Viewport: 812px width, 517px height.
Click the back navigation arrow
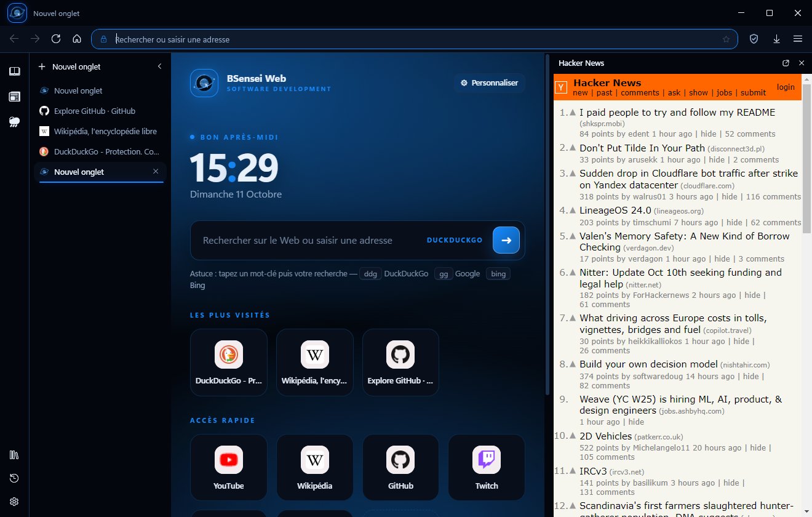point(14,39)
